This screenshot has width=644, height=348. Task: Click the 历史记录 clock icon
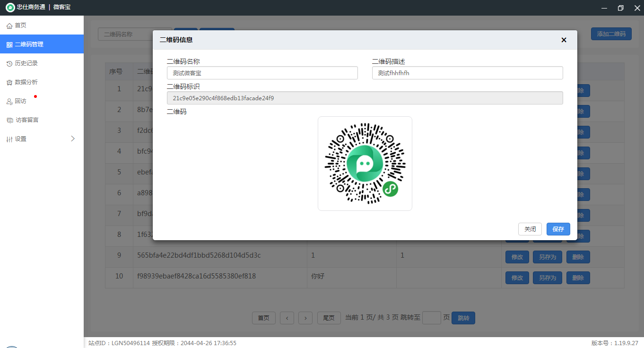(9, 63)
